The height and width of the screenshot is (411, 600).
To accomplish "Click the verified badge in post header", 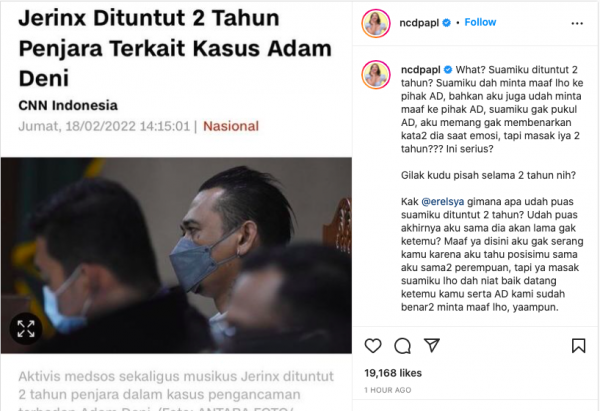I will [447, 23].
